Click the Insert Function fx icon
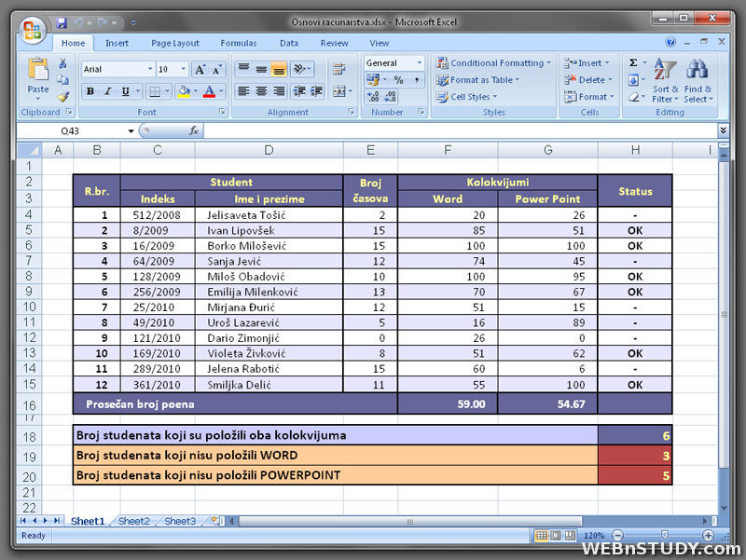Screen dimensions: 746x560 [194, 130]
